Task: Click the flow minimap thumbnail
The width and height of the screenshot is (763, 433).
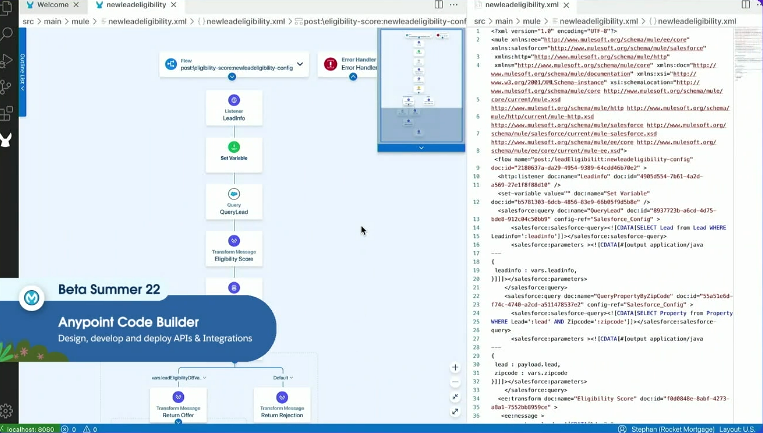Action: pos(421,86)
